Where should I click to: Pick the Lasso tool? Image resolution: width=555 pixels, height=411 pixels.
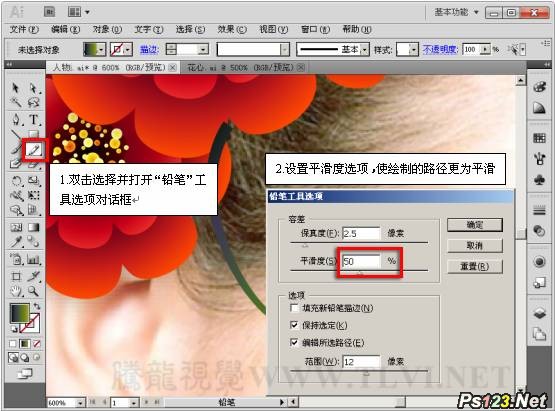coord(33,103)
